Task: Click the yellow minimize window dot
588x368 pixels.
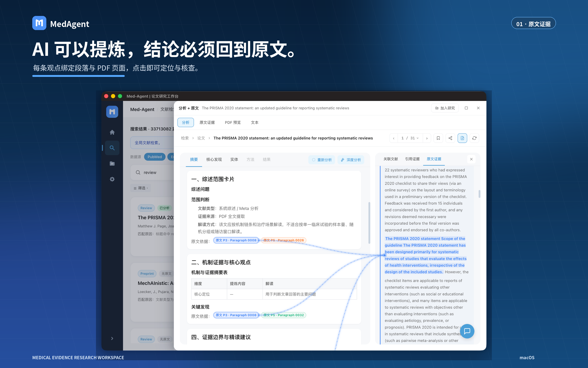Action: click(113, 96)
